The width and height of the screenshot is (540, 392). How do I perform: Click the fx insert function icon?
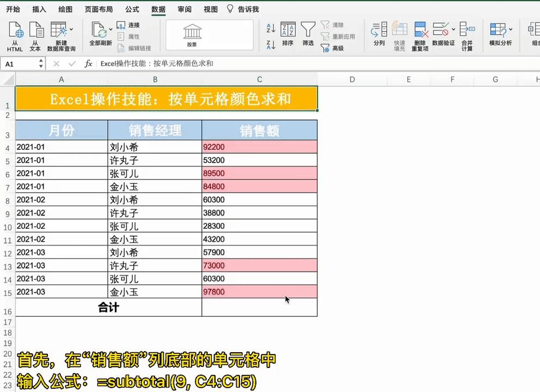(89, 64)
